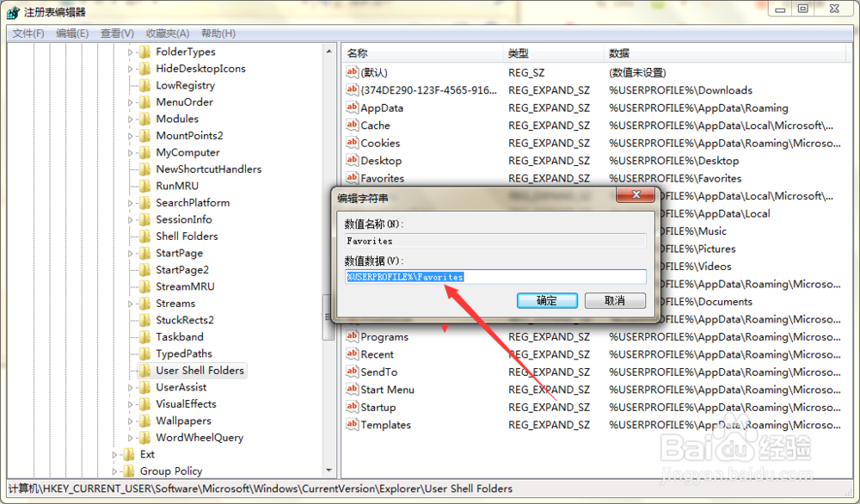
Task: Click the 数值数据 input field
Action: click(x=496, y=277)
